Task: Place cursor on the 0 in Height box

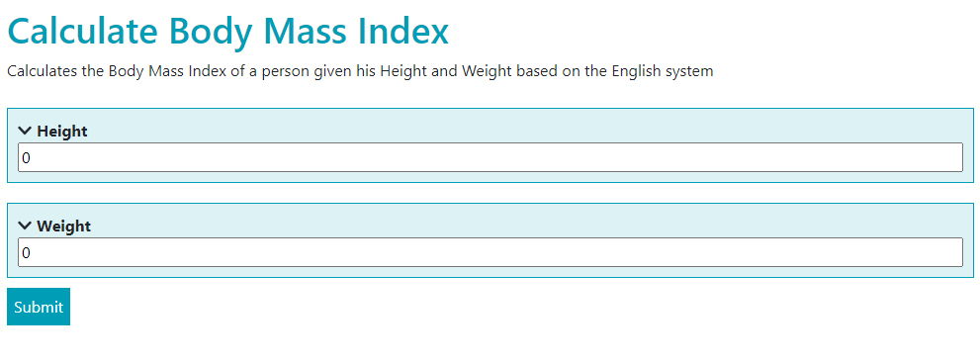Action: pos(27,158)
